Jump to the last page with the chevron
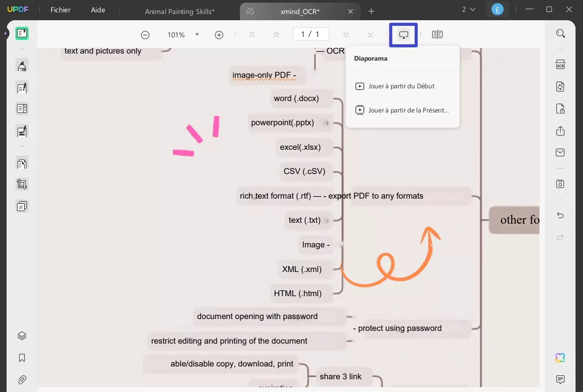 click(370, 34)
